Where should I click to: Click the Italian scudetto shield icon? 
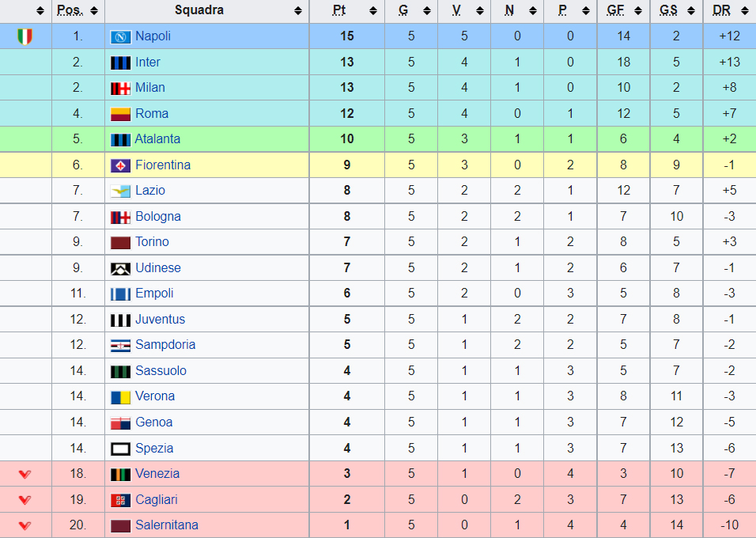(25, 36)
